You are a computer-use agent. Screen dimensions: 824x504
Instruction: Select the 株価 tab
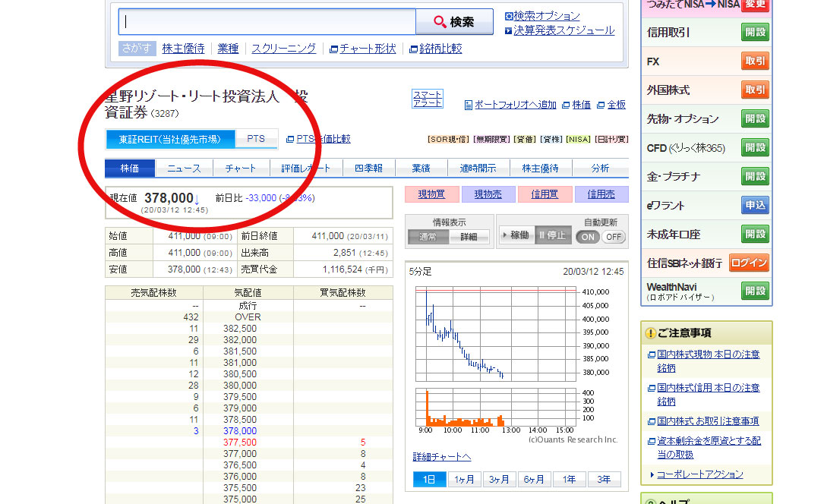point(130,168)
